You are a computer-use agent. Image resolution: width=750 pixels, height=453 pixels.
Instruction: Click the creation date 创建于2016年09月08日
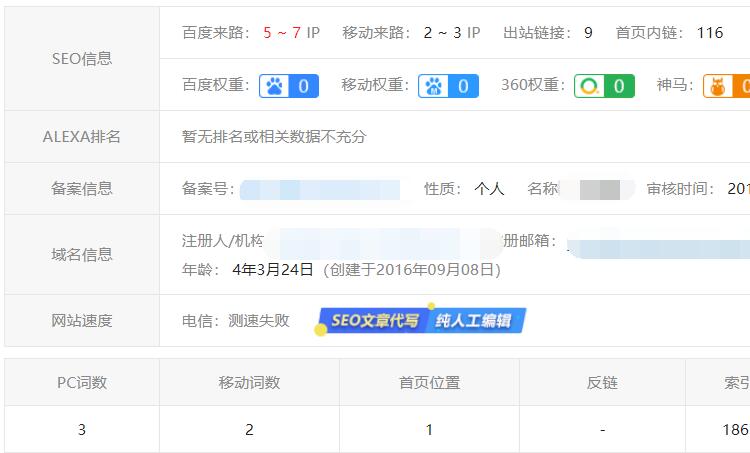click(x=412, y=270)
